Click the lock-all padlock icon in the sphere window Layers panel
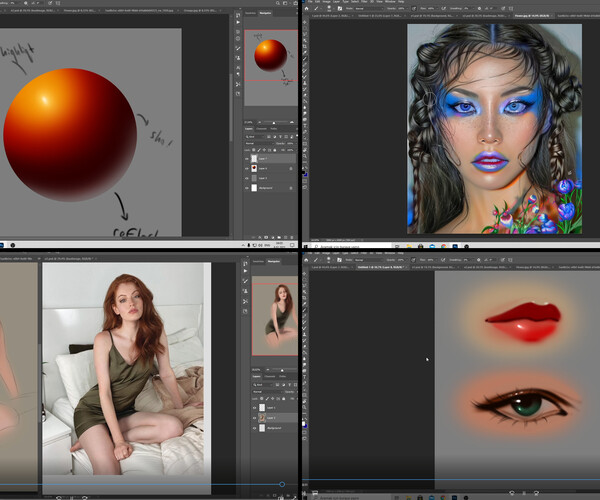Image resolution: width=600 pixels, height=500 pixels. (275, 150)
